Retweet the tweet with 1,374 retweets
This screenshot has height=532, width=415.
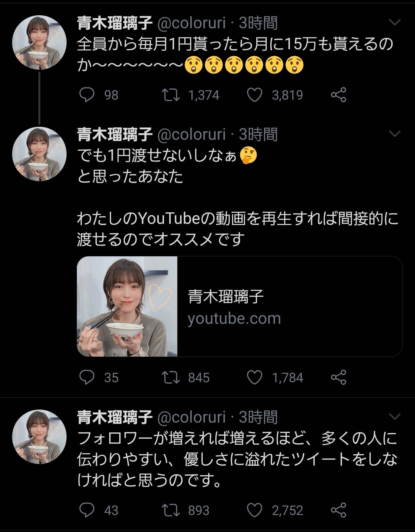coord(171,95)
